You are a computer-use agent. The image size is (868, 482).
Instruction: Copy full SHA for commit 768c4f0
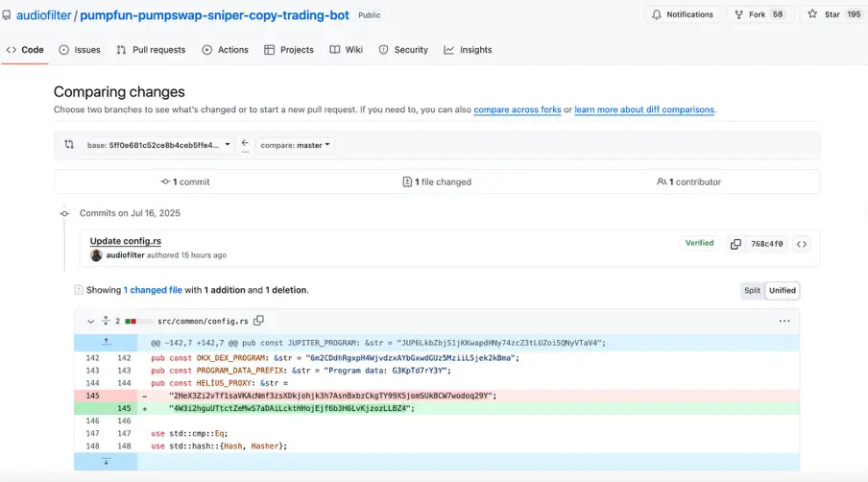click(735, 244)
